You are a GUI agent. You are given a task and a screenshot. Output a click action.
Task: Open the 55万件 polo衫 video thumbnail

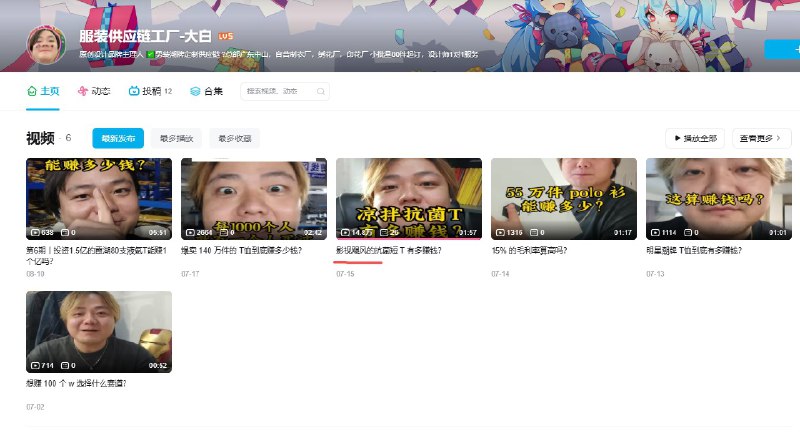coord(564,199)
